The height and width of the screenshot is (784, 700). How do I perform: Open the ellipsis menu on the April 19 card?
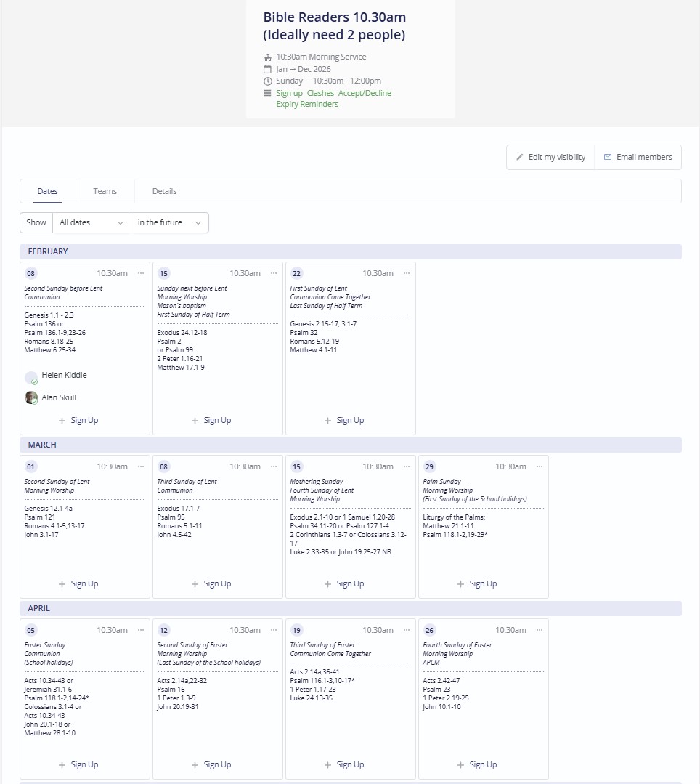(x=406, y=629)
